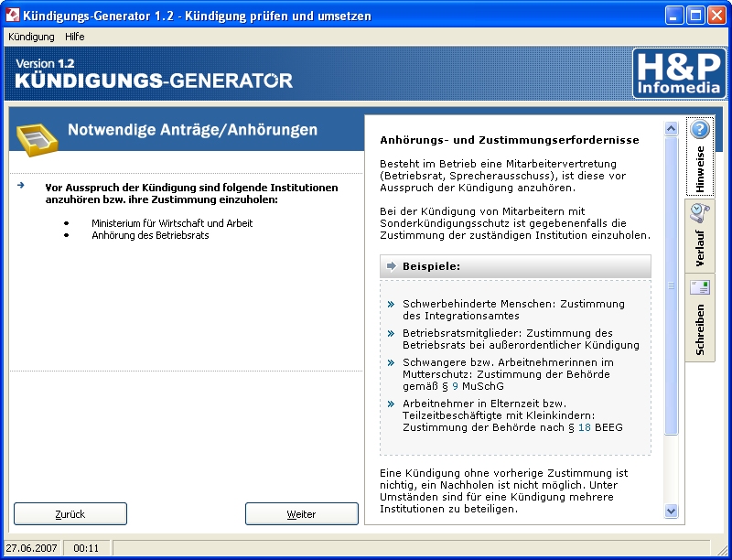The width and height of the screenshot is (732, 560).
Task: Click the arrow icon beside Beispiele
Action: 392,266
